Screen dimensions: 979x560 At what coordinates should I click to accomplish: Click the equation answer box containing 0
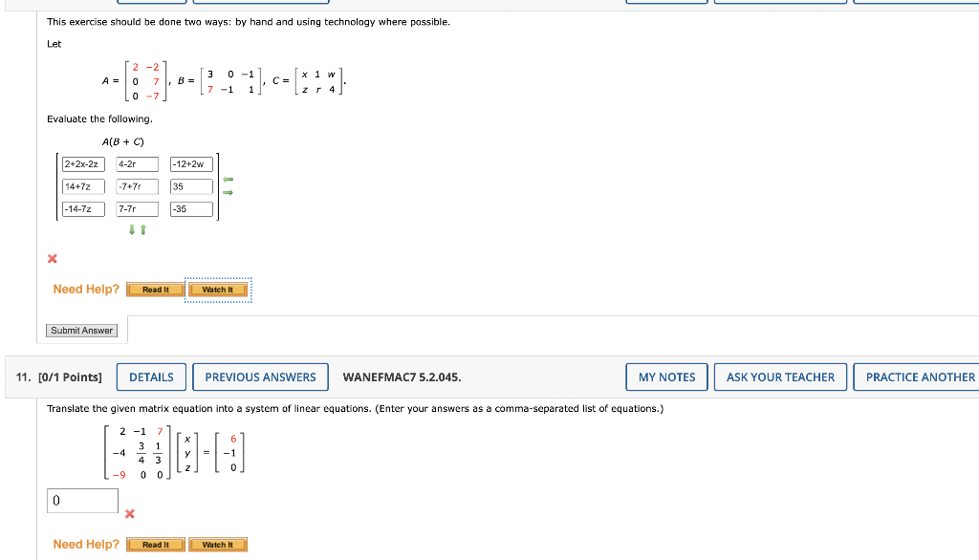(82, 500)
